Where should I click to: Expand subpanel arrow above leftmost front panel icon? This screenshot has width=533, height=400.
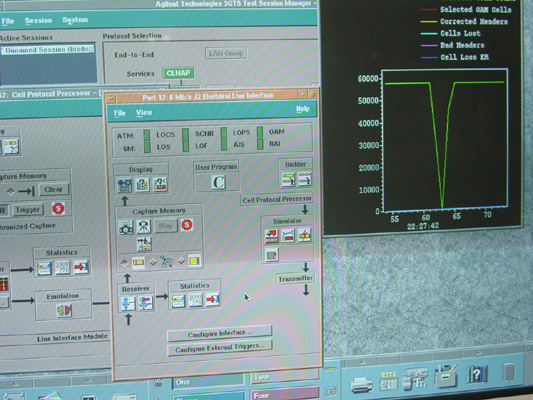point(14,383)
